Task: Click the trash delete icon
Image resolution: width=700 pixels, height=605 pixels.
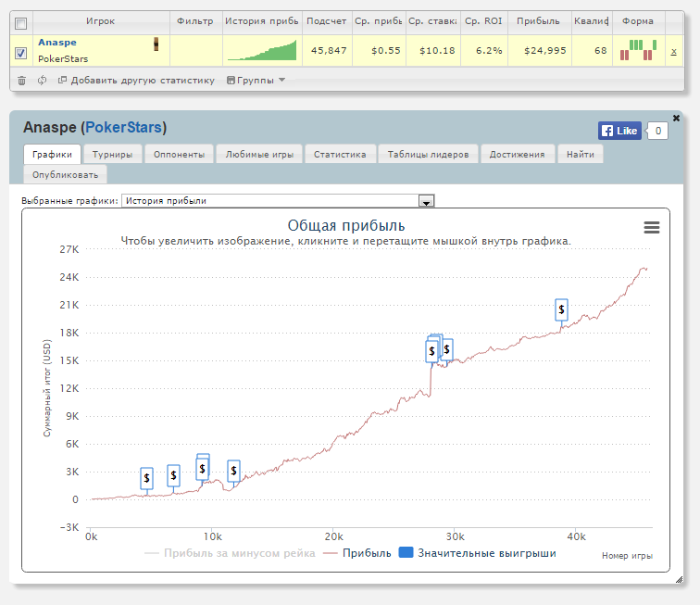Action: pos(21,81)
